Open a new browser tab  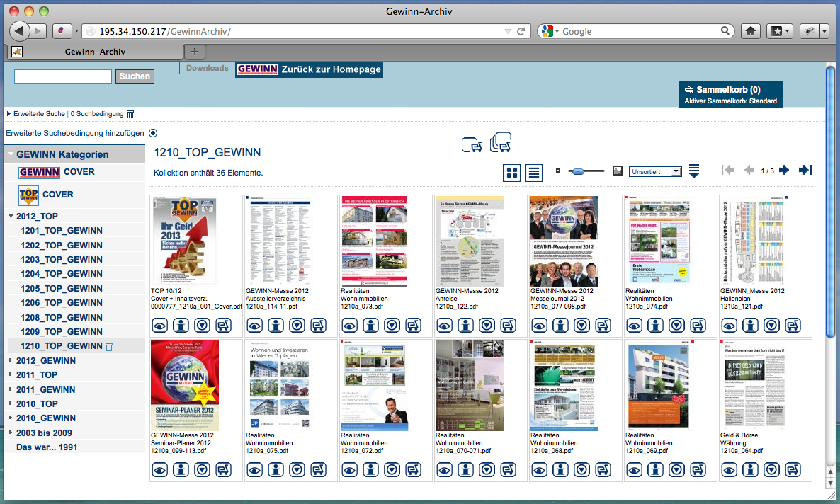[195, 52]
